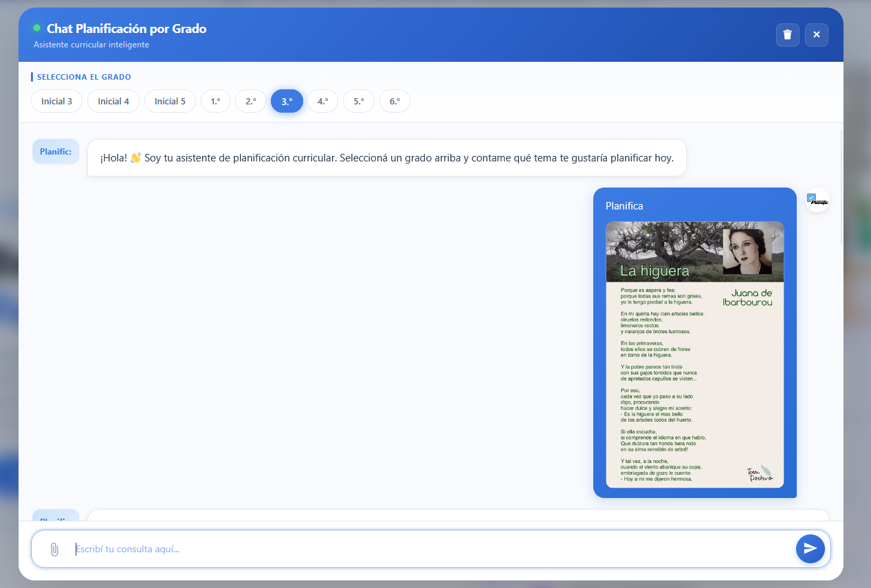Image resolution: width=871 pixels, height=588 pixels.
Task: Click the chat conversation scrollbar
Action: 841,185
